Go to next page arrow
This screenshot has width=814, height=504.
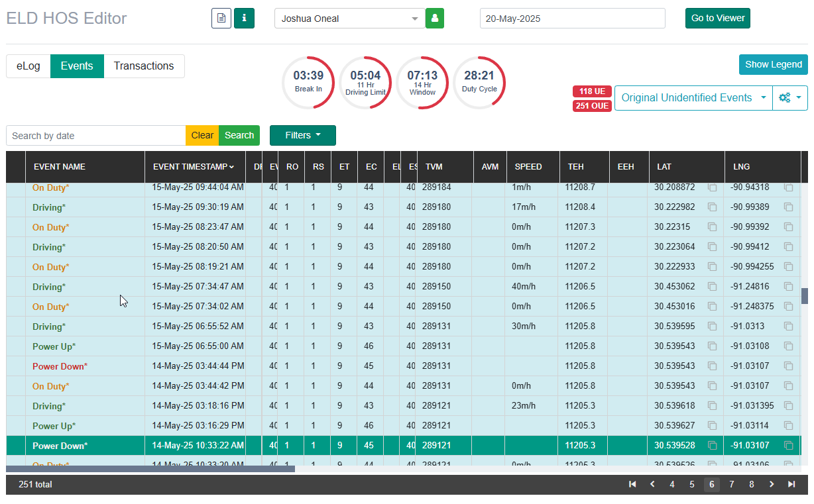(772, 484)
